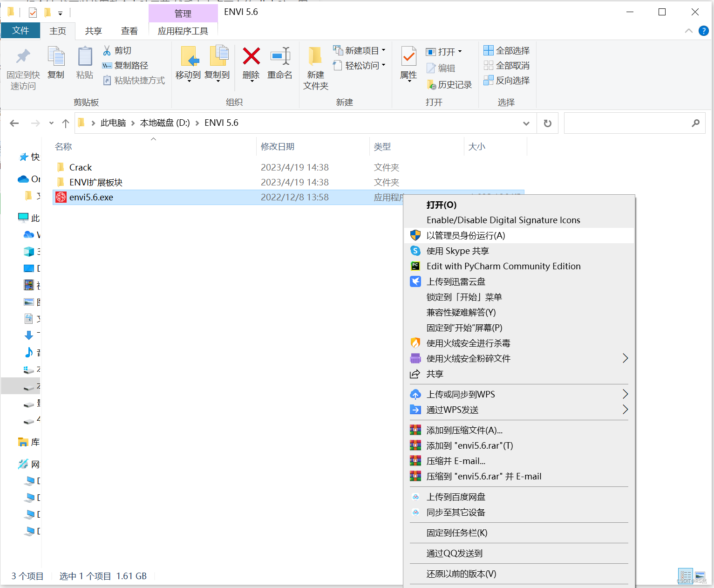
Task: Click the Refresh button
Action: point(548,123)
